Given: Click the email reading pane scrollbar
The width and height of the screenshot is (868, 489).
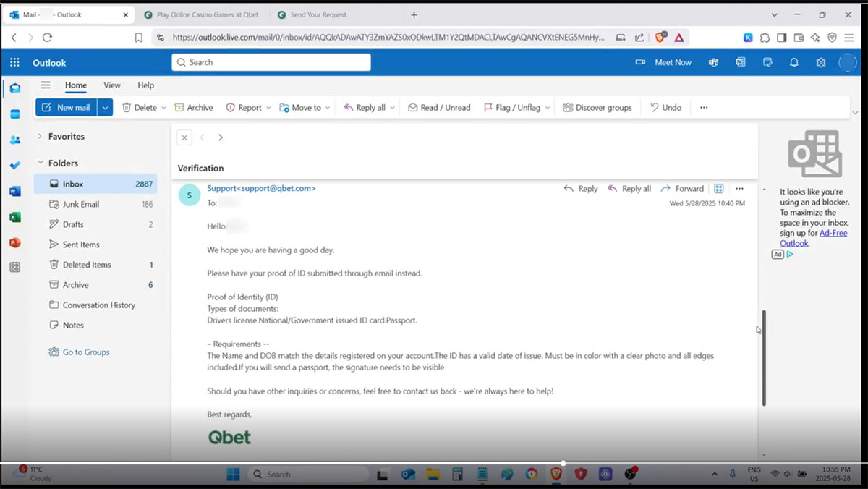Looking at the screenshot, I should pos(764,358).
